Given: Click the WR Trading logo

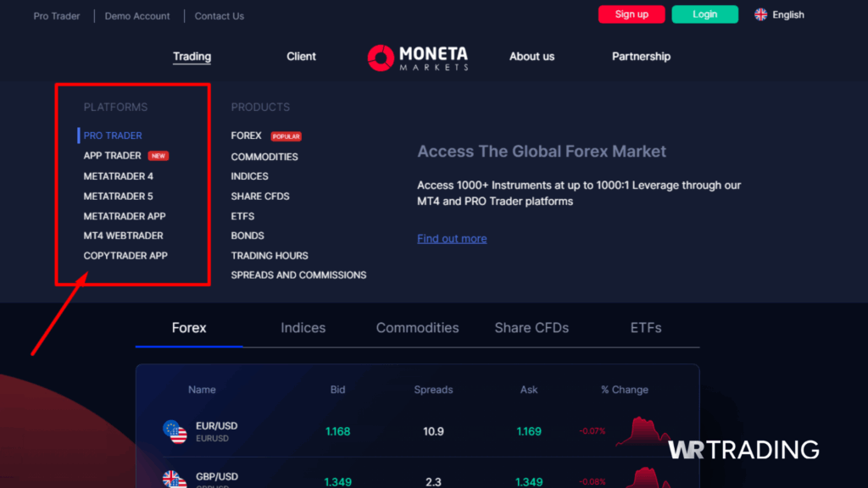Looking at the screenshot, I should tap(743, 451).
